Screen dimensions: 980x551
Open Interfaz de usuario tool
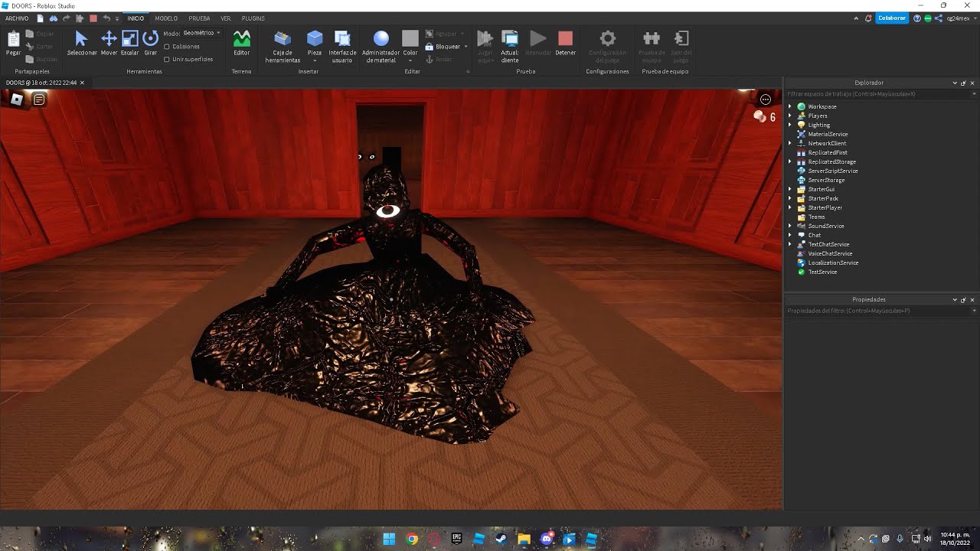pyautogui.click(x=342, y=46)
